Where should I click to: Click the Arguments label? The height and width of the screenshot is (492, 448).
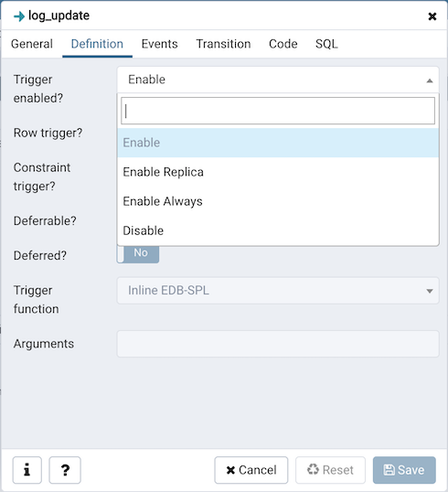[x=44, y=344]
